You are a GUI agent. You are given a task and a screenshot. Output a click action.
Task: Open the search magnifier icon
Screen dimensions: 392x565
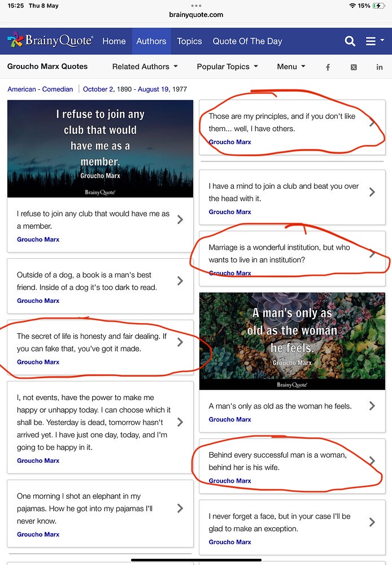(350, 41)
